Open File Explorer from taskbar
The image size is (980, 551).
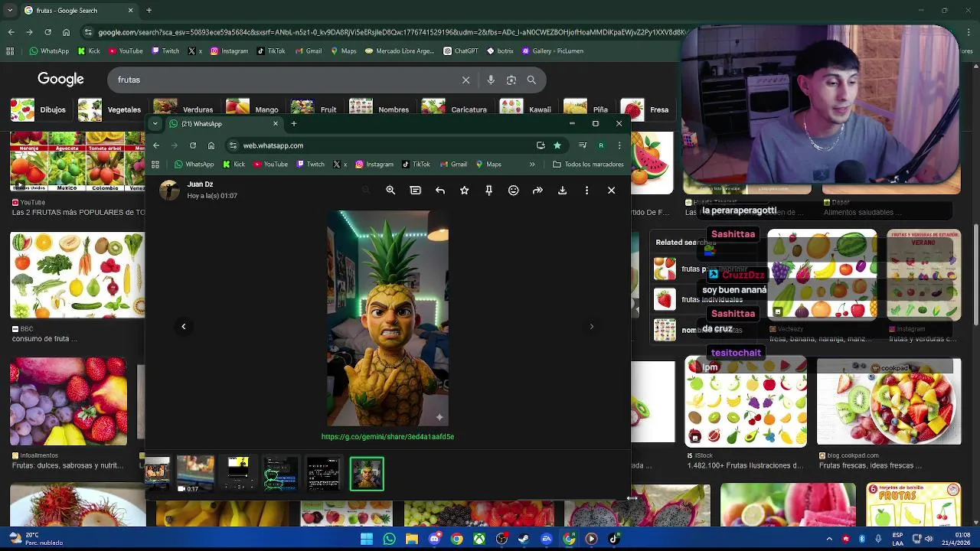[412, 539]
